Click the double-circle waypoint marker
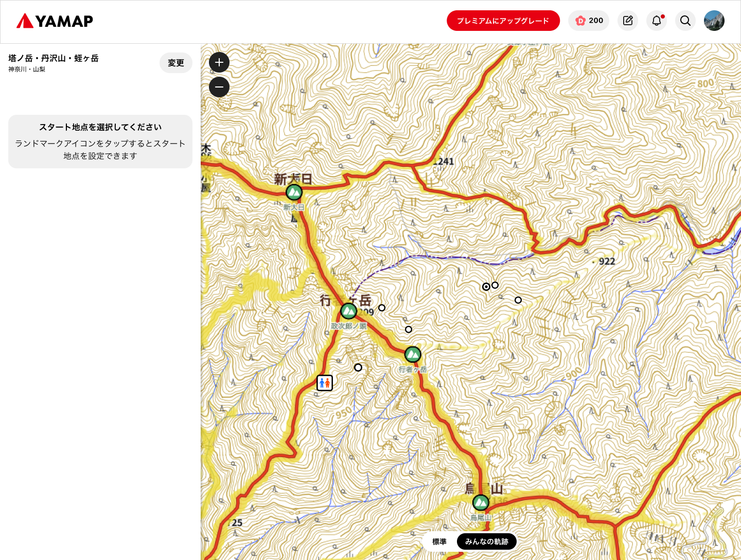Screen dimensions: 741x560 [486, 287]
